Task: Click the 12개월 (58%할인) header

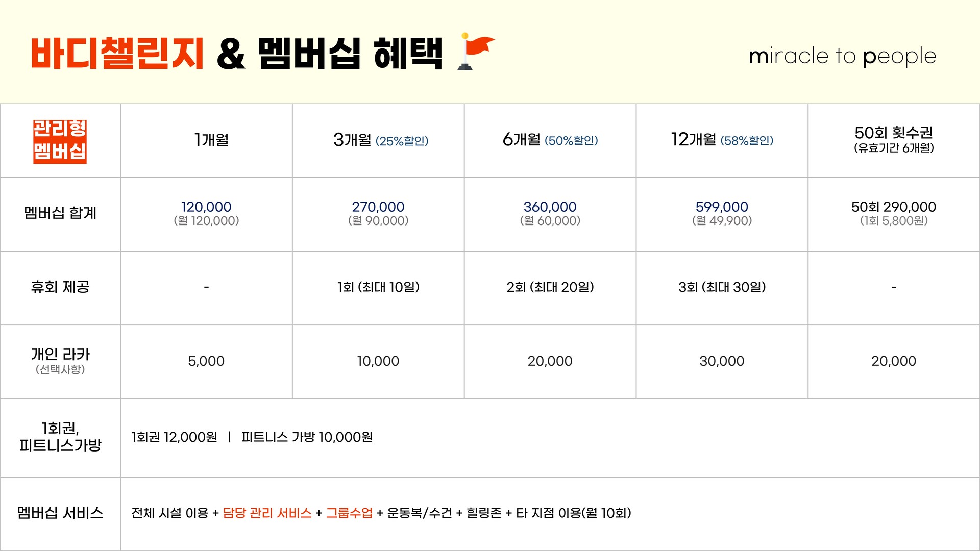Action: [722, 140]
